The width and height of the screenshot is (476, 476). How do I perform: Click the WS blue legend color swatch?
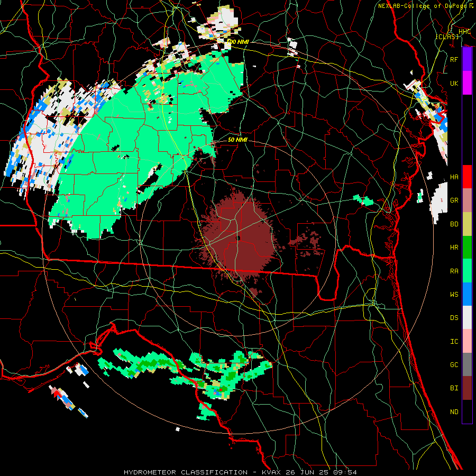pos(467,294)
